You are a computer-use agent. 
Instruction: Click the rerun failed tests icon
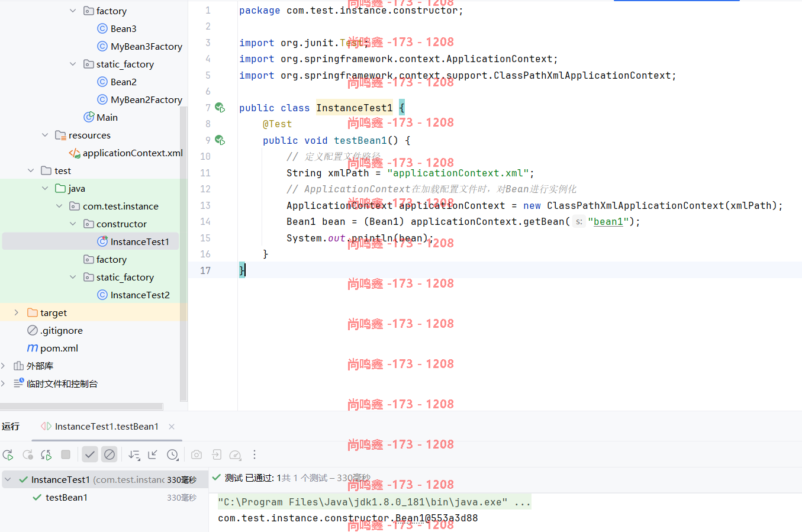click(27, 454)
